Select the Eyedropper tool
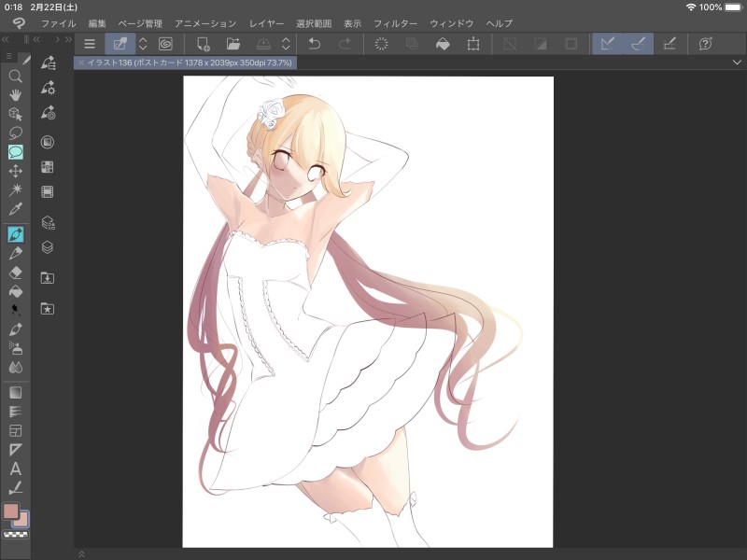 [x=15, y=209]
